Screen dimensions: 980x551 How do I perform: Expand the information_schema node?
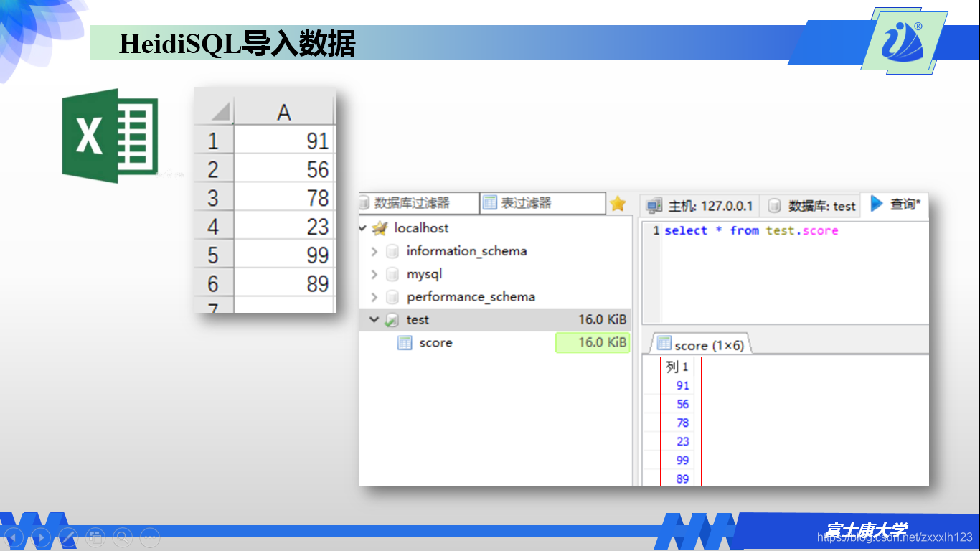pos(374,250)
